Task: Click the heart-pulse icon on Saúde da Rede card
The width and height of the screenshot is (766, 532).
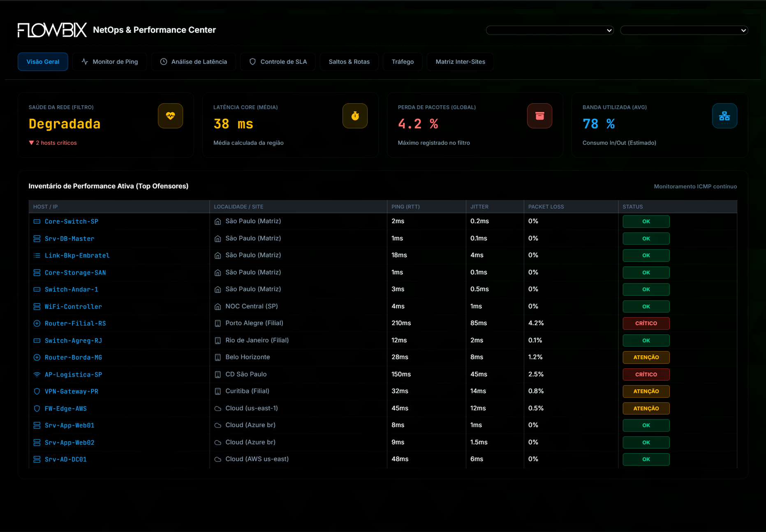Action: 170,116
